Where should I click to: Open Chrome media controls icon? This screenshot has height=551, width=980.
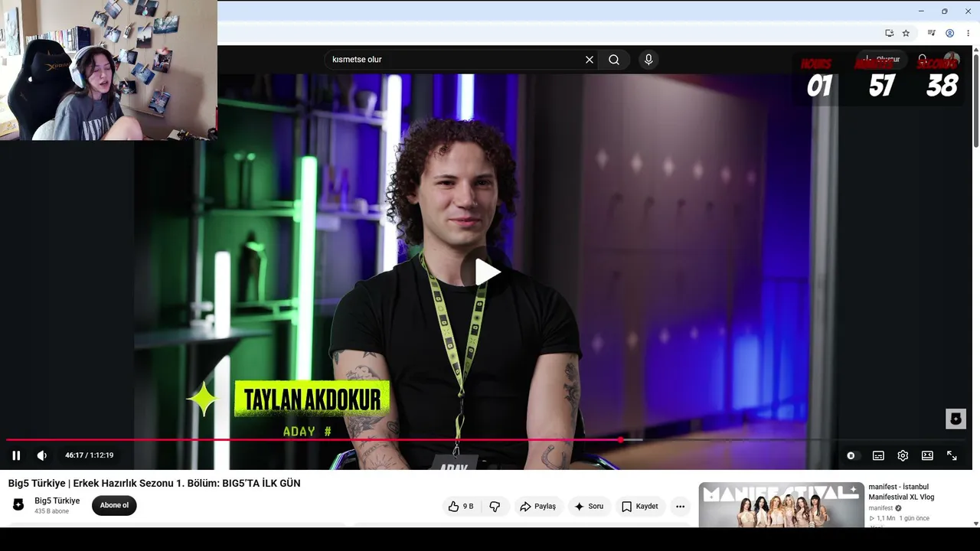[931, 33]
